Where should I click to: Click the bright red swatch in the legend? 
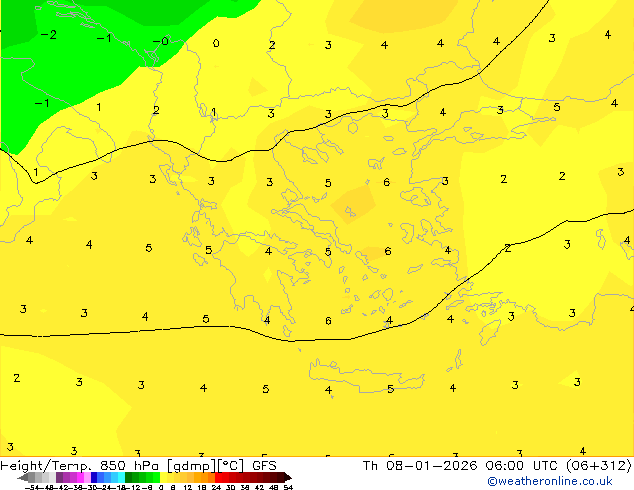218,477
